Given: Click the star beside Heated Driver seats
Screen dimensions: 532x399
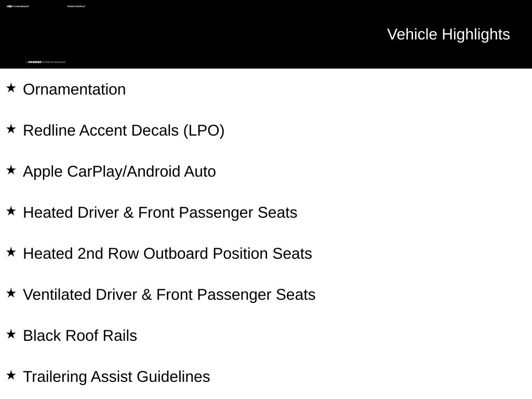Looking at the screenshot, I should (11, 211).
